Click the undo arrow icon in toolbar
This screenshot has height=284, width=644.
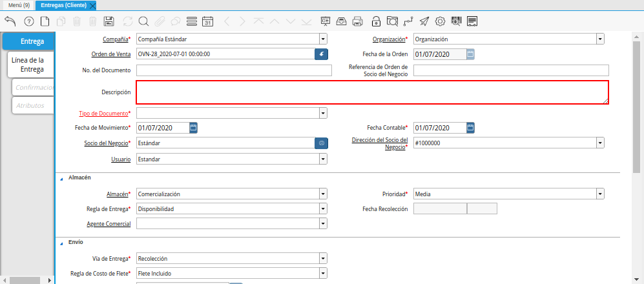click(10, 21)
